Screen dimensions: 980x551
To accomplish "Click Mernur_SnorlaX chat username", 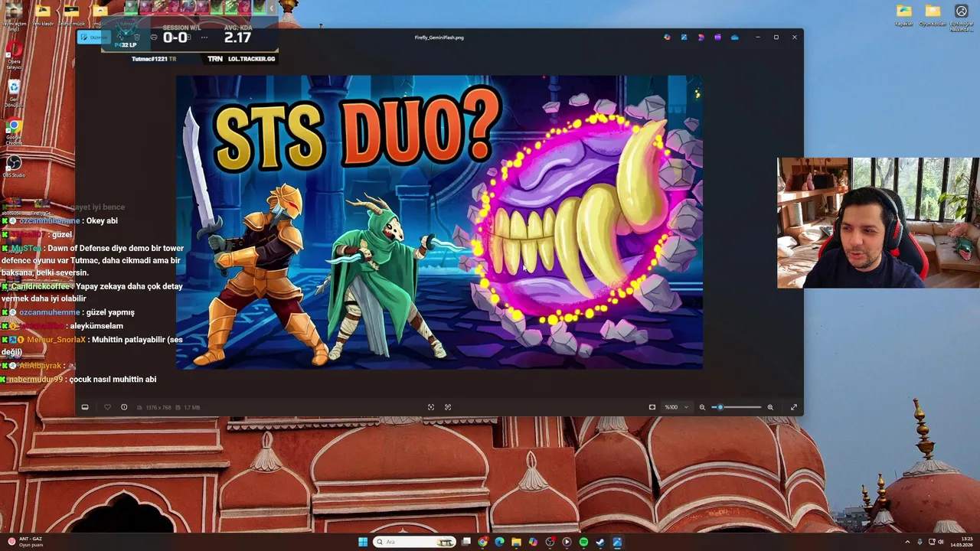I will [56, 340].
